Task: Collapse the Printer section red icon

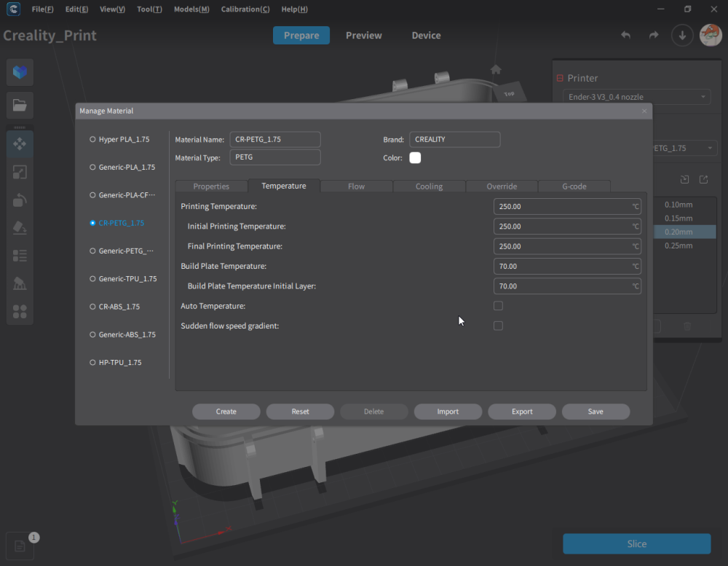Action: (x=560, y=78)
